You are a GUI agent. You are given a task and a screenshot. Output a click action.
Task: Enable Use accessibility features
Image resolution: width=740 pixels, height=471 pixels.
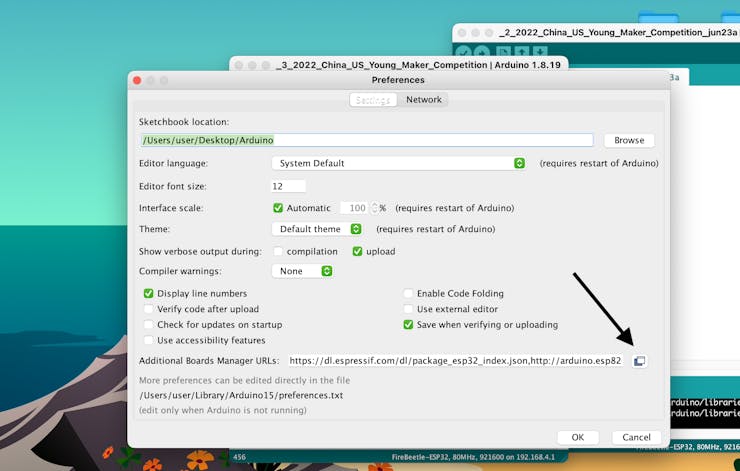pos(148,340)
